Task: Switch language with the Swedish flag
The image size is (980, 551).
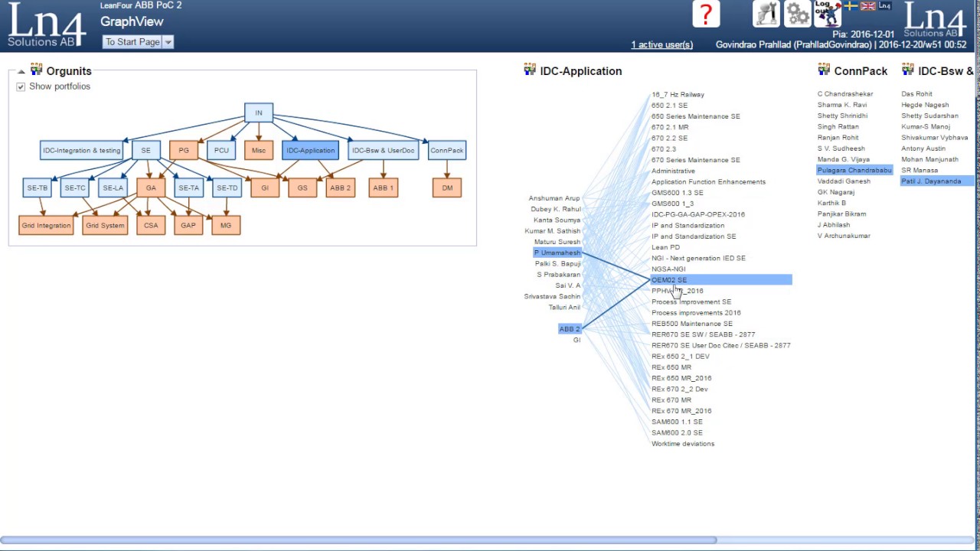Action: (851, 6)
